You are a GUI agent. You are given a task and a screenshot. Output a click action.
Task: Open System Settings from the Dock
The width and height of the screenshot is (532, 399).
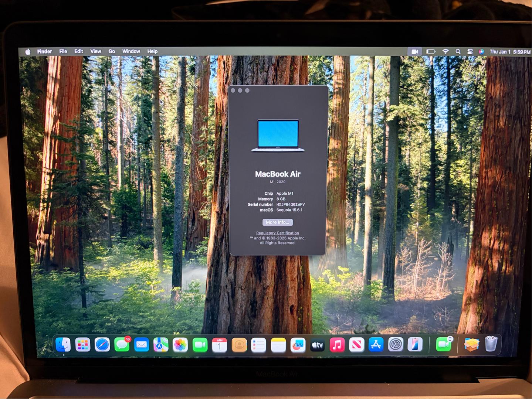pyautogui.click(x=396, y=345)
